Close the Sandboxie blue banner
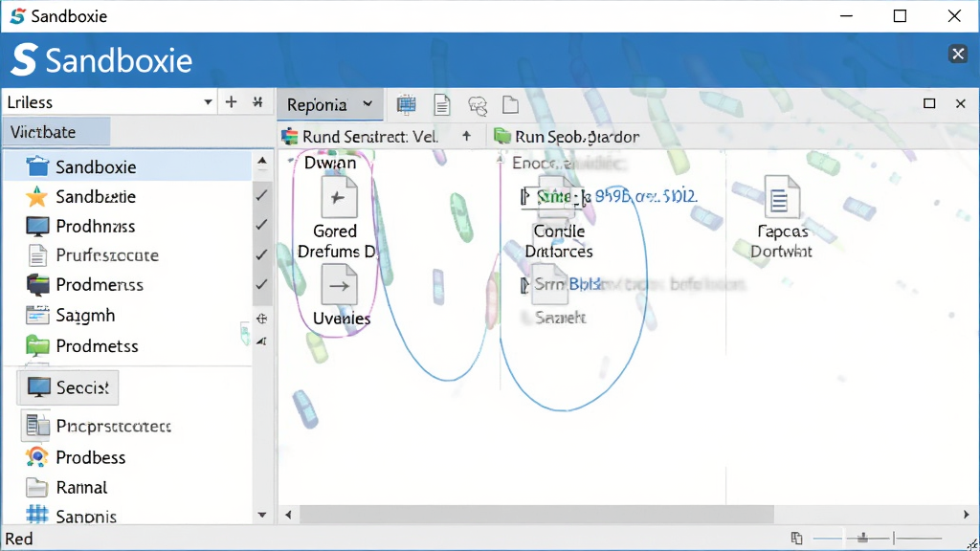The width and height of the screenshot is (980, 551). [957, 55]
